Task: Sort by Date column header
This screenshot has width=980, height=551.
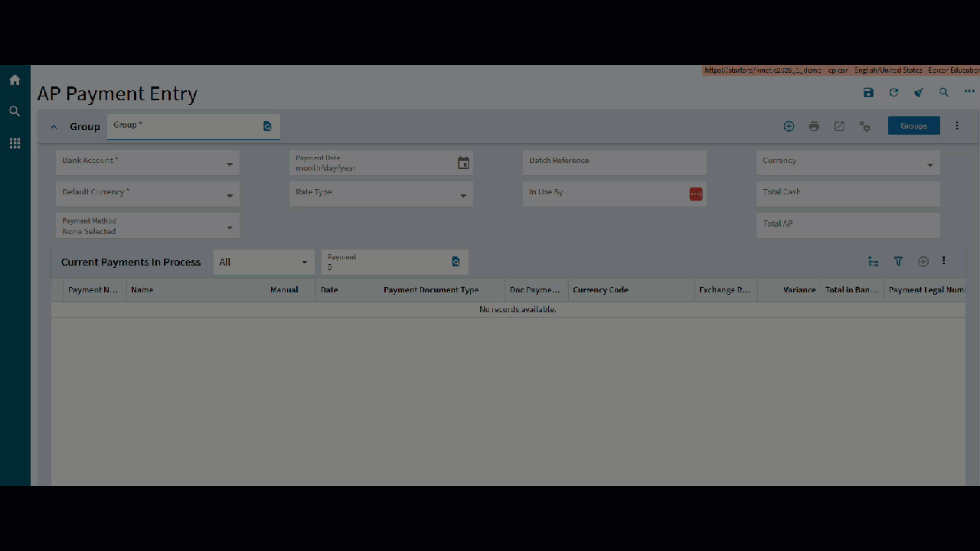Action: pyautogui.click(x=347, y=290)
